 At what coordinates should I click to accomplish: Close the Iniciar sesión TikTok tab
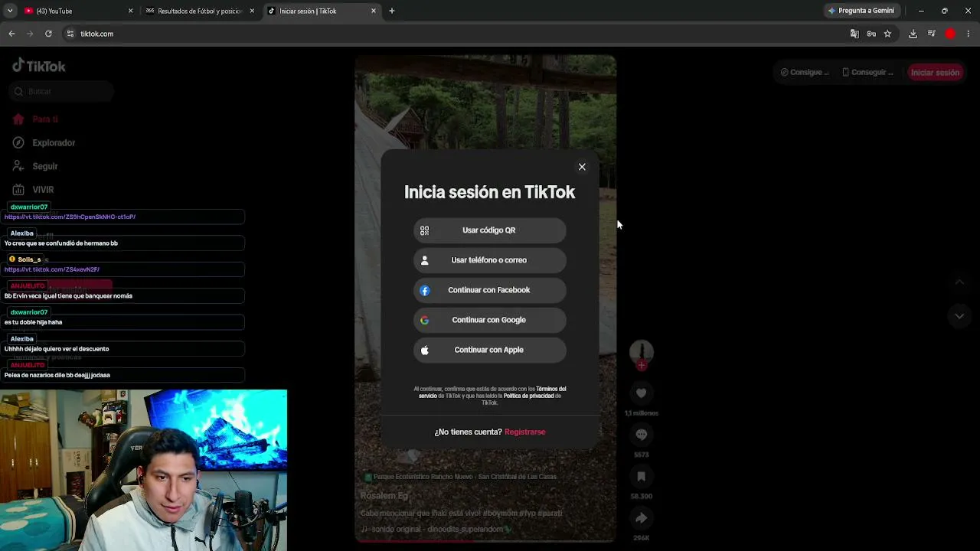(374, 11)
